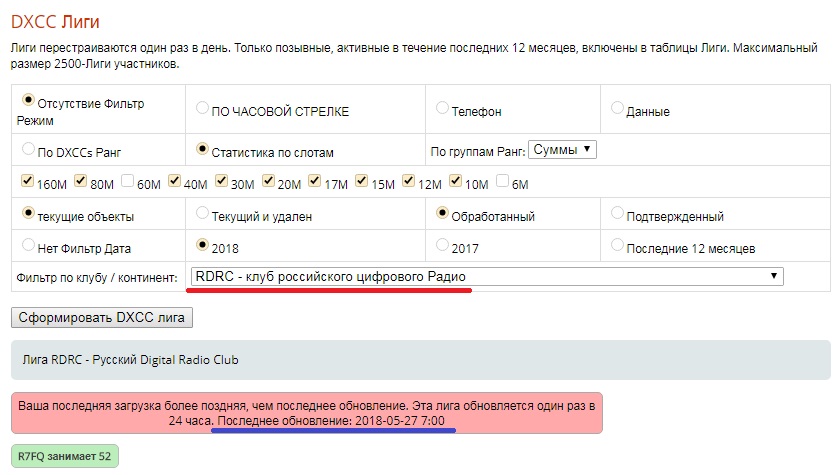837x475 pixels.
Task: Select the Текущий и удален radio button
Action: point(203,214)
